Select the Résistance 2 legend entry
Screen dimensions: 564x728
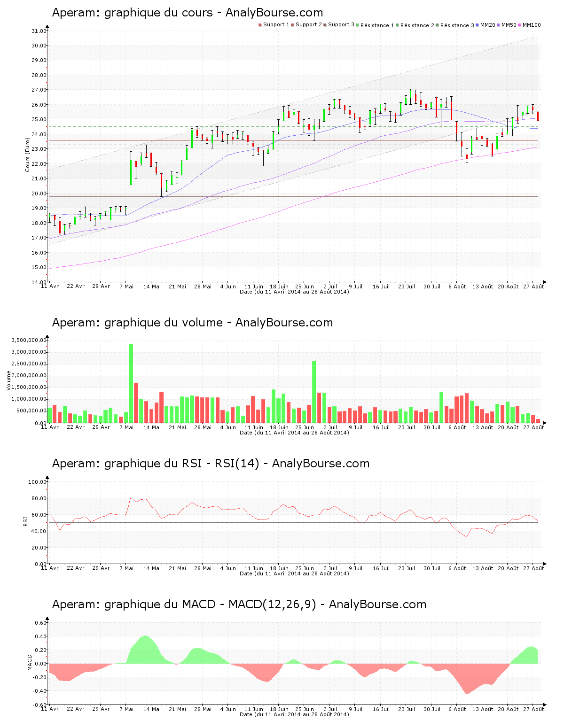coord(415,25)
